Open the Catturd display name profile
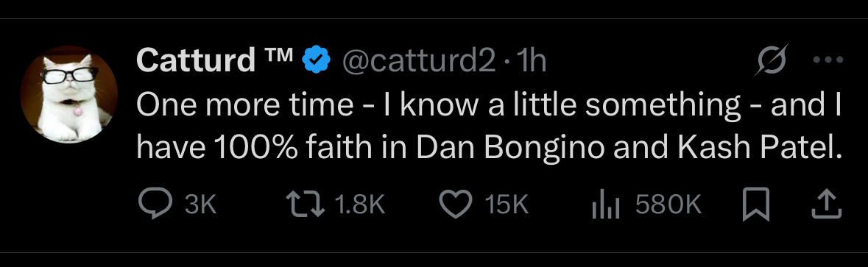Image resolution: width=868 pixels, height=267 pixels. [195, 60]
